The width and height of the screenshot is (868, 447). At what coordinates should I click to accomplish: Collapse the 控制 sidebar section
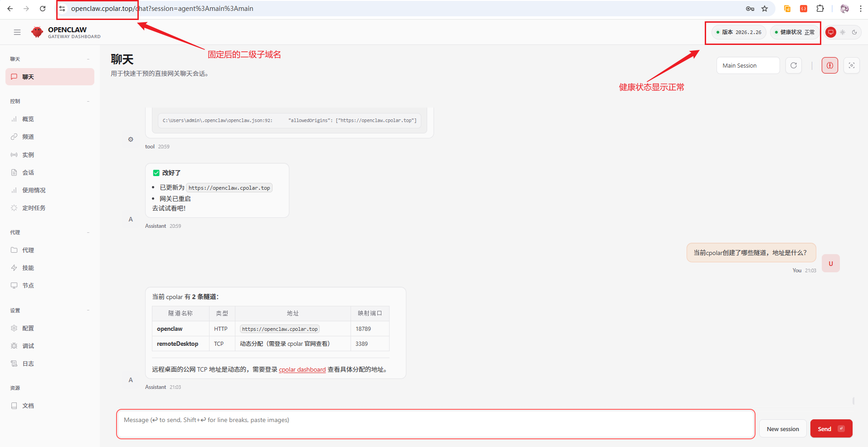88,101
